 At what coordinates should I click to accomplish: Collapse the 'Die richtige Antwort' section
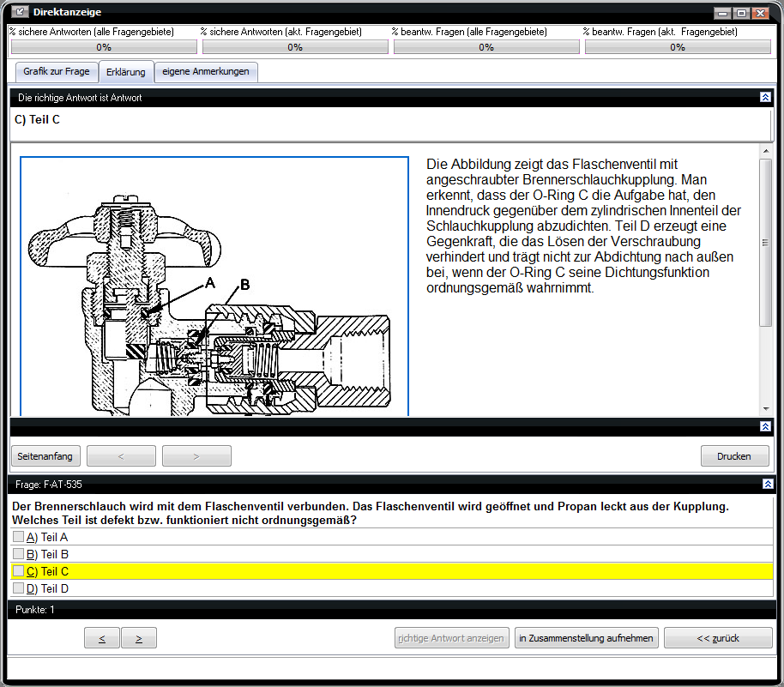tap(765, 98)
